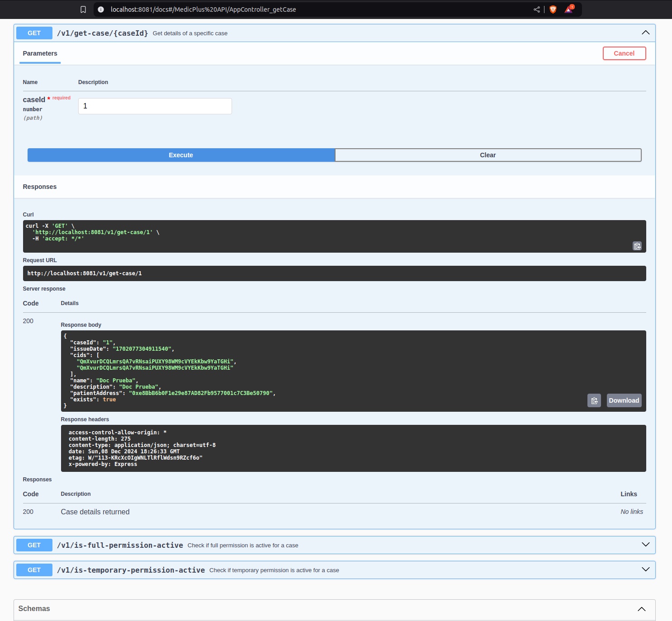Click GET badge of is-temporary-permission-active
Screen dimensions: 672x621
coord(34,570)
